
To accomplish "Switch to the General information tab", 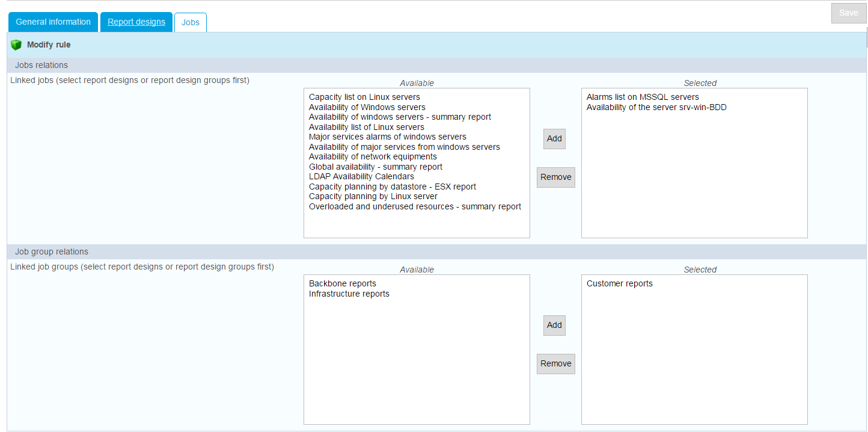I will click(53, 22).
